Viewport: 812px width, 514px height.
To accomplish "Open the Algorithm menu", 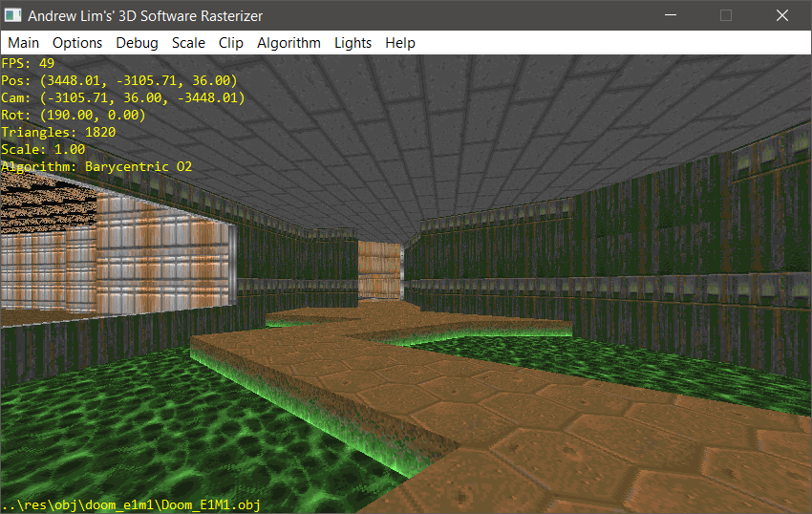I will coord(288,43).
